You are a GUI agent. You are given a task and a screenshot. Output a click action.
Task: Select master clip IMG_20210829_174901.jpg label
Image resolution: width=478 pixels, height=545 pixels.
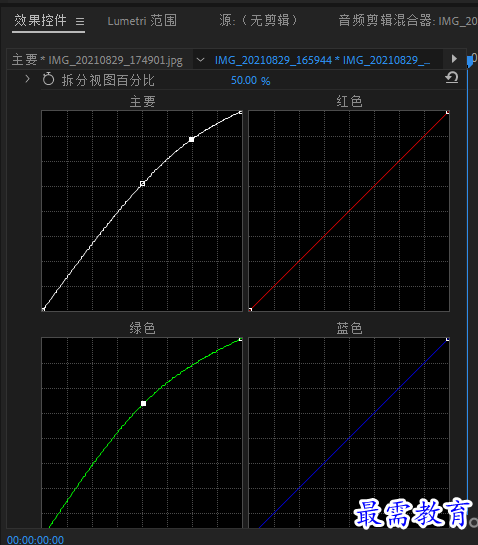(97, 60)
